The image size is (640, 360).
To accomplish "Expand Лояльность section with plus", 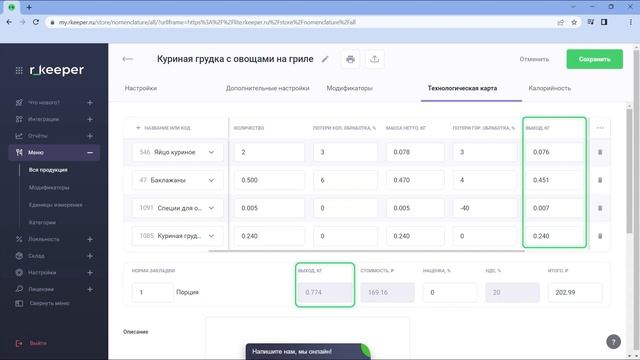I will click(90, 239).
